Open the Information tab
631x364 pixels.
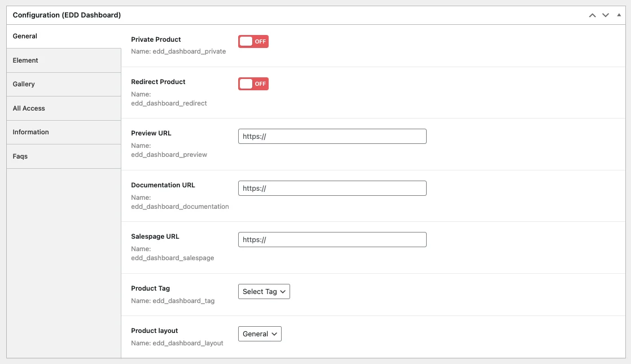(x=64, y=132)
